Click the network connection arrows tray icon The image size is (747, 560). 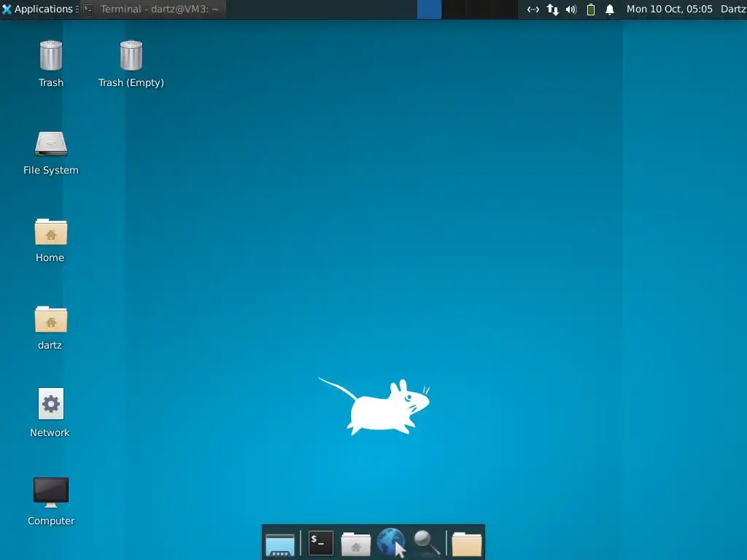click(x=533, y=9)
